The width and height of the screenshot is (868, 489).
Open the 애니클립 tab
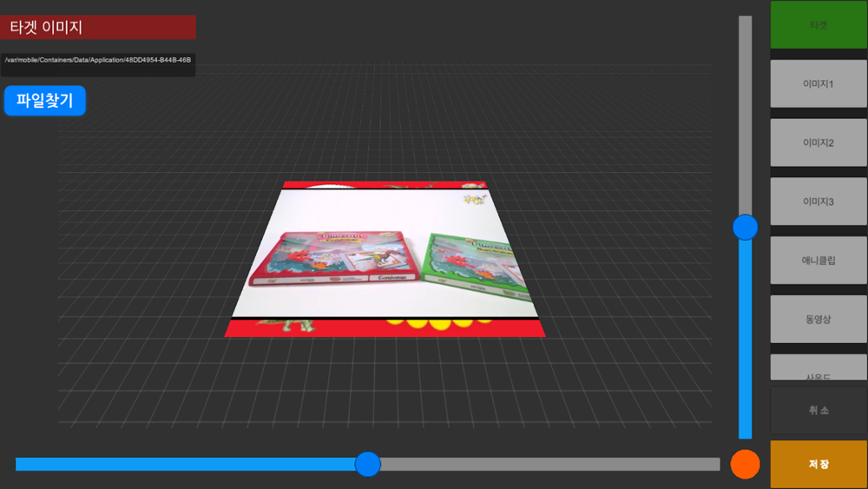coord(819,261)
